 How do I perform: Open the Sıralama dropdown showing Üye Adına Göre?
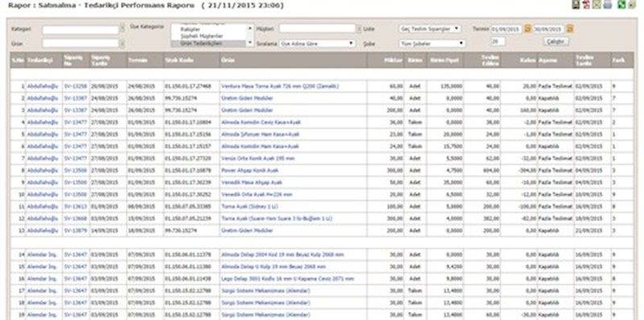point(317,44)
